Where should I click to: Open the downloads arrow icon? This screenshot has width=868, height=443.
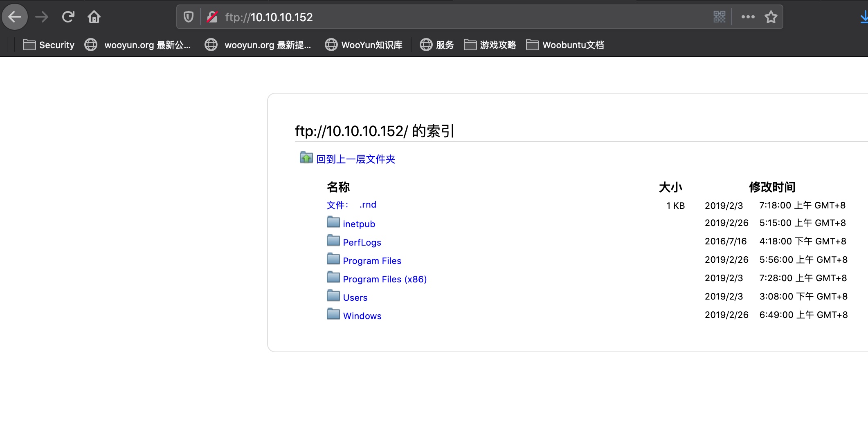click(864, 17)
